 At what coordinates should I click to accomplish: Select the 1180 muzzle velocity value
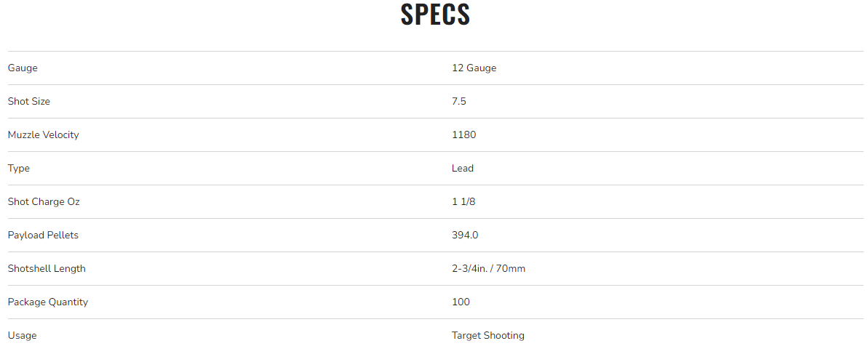[x=463, y=135]
